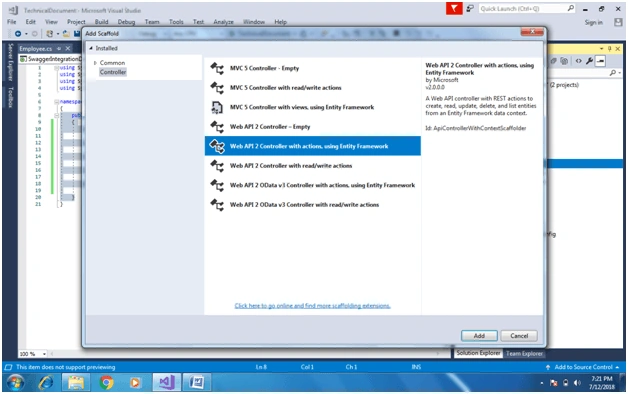The width and height of the screenshot is (628, 394).
Task: Click the Navigate Backward toolbar icon
Action: click(18, 34)
